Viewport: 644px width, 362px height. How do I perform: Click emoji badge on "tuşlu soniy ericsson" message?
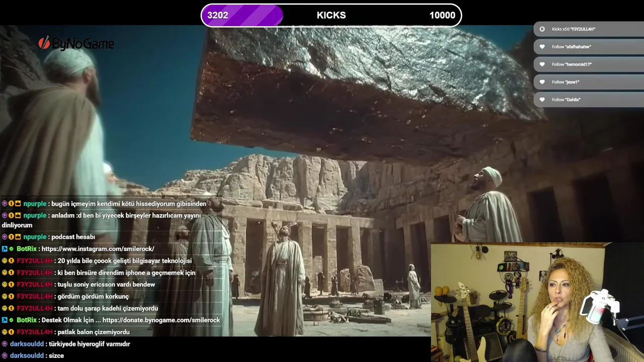point(5,285)
